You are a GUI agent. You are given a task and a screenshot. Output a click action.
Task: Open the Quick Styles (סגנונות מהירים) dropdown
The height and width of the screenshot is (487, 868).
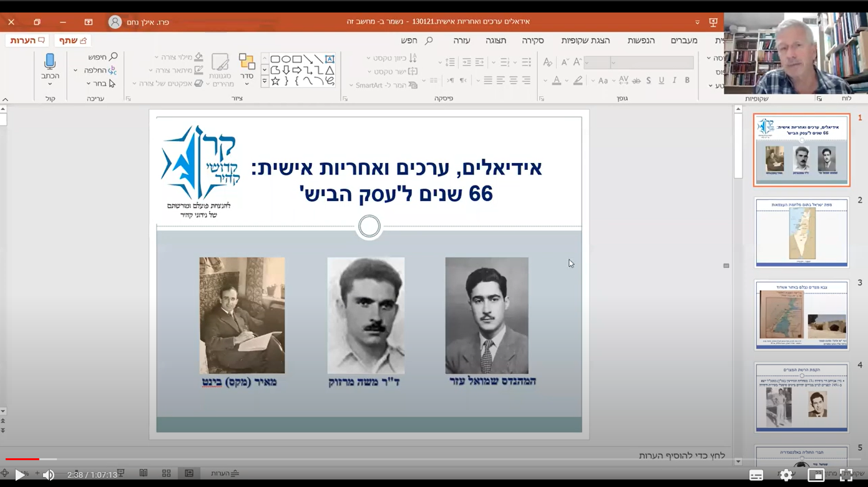(220, 71)
